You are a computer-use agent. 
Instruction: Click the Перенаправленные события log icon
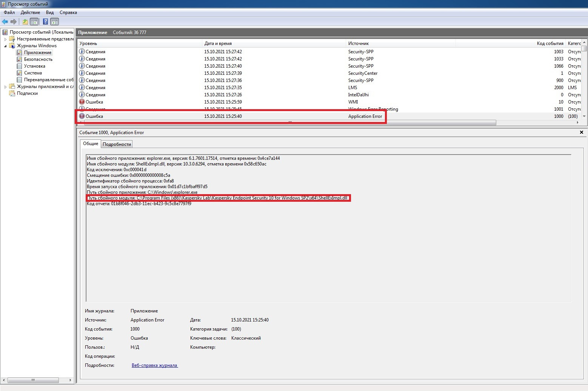(x=19, y=80)
